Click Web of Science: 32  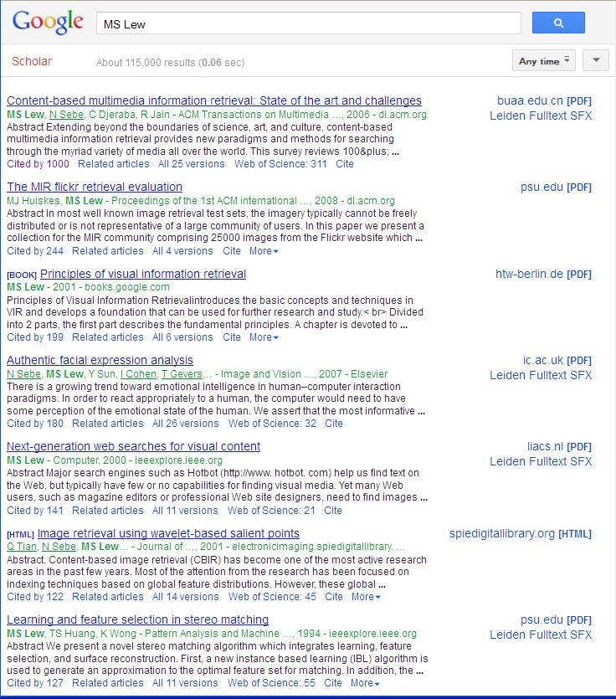point(272,424)
